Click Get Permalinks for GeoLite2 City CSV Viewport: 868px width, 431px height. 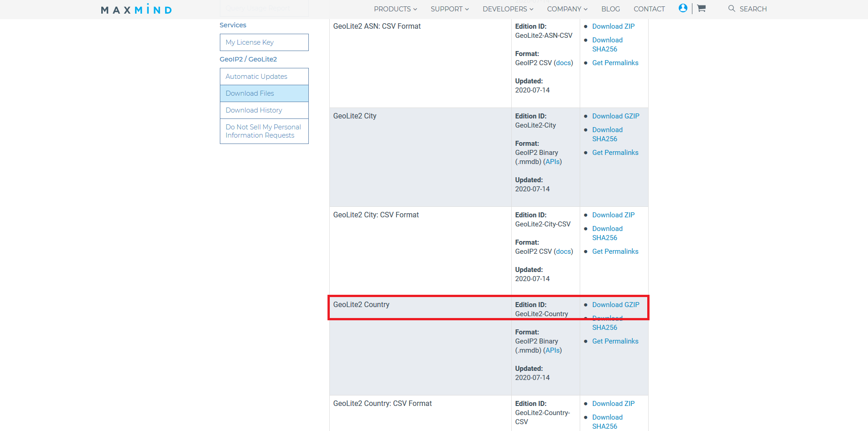click(615, 251)
